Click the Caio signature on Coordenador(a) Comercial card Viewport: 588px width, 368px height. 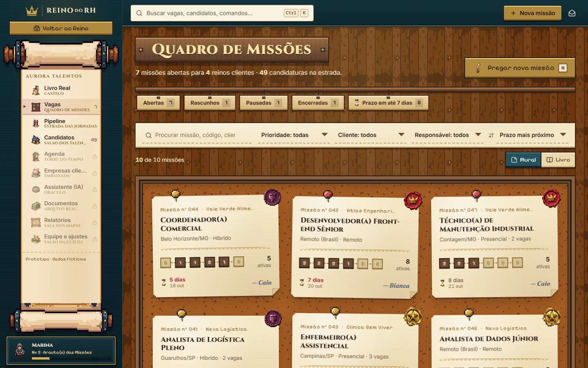tap(262, 283)
